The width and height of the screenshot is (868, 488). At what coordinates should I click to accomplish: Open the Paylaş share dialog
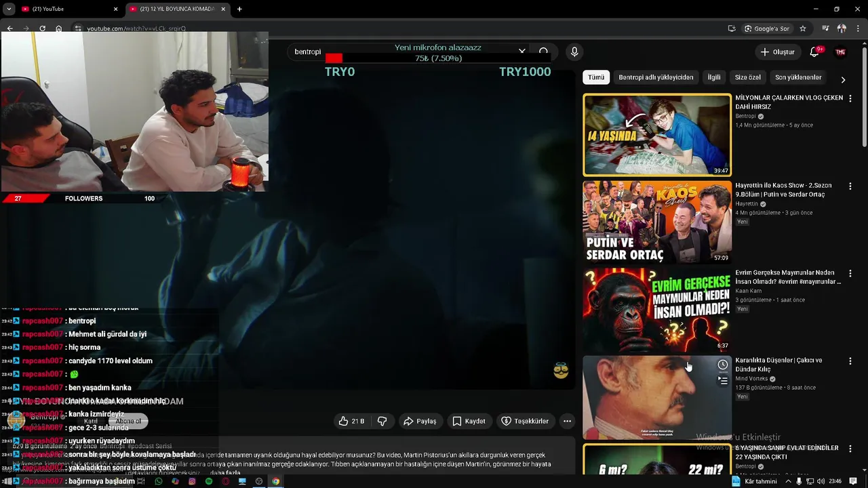pos(420,421)
